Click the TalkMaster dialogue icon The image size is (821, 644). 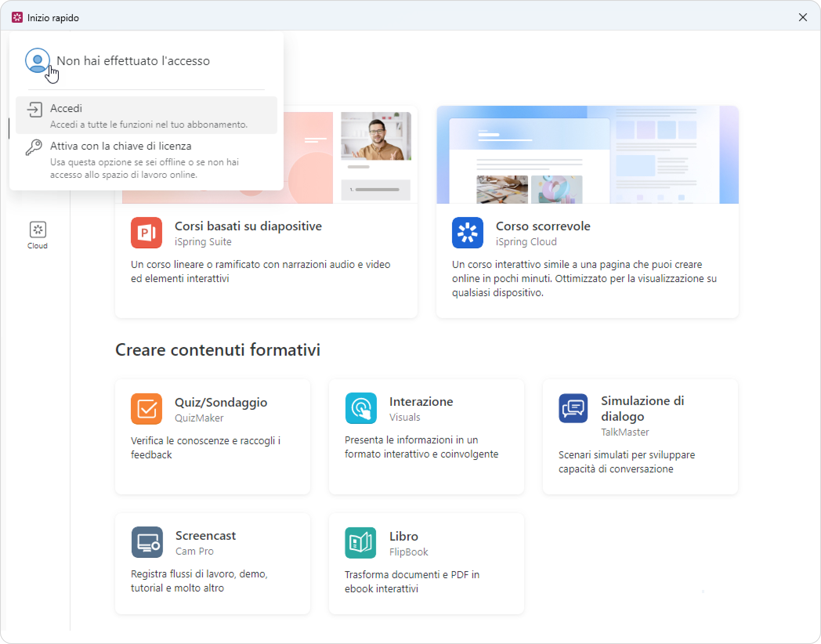(x=573, y=408)
